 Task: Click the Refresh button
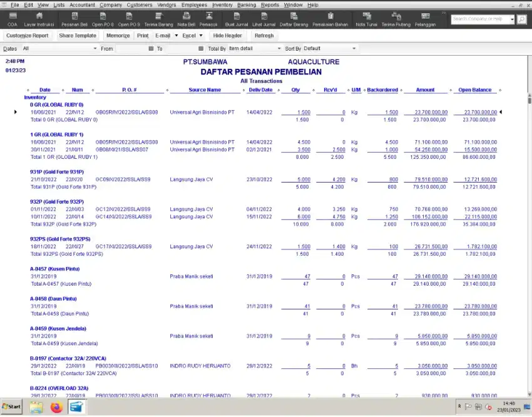tap(264, 36)
